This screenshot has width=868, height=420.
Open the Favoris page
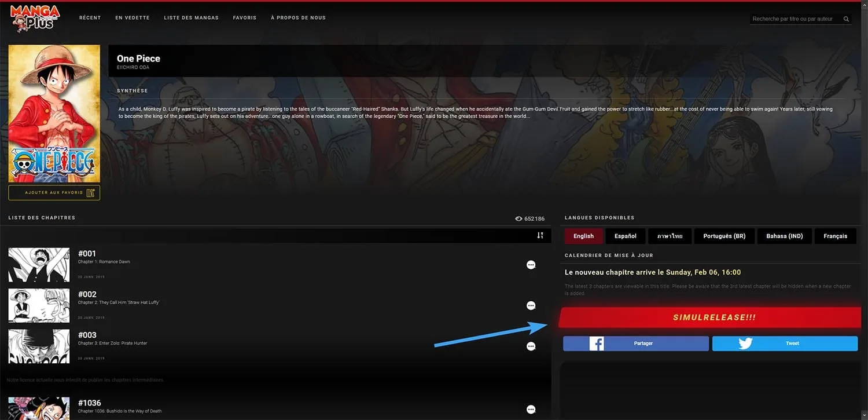pos(245,18)
